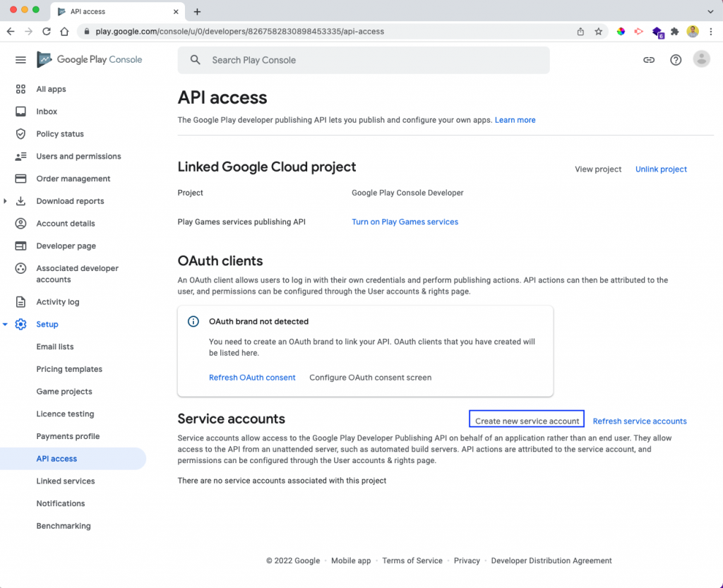
Task: Click the OAuth info circle icon
Action: point(193,322)
